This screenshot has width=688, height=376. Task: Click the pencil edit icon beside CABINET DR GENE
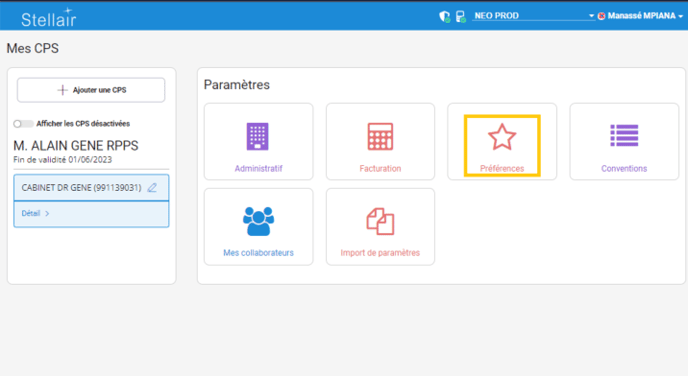point(152,188)
